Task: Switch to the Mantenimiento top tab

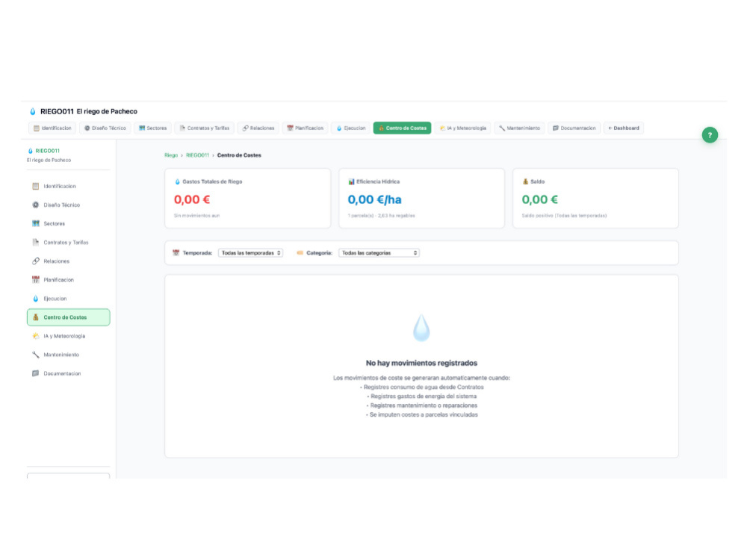Action: click(519, 128)
